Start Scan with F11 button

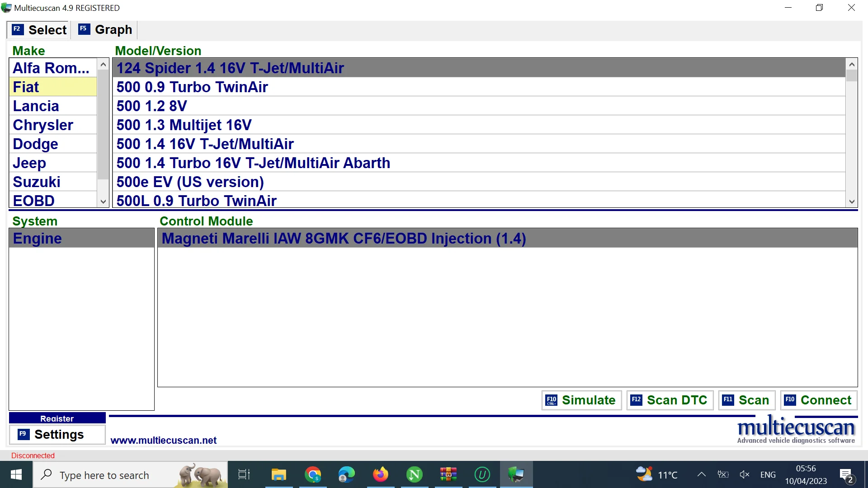tap(747, 400)
